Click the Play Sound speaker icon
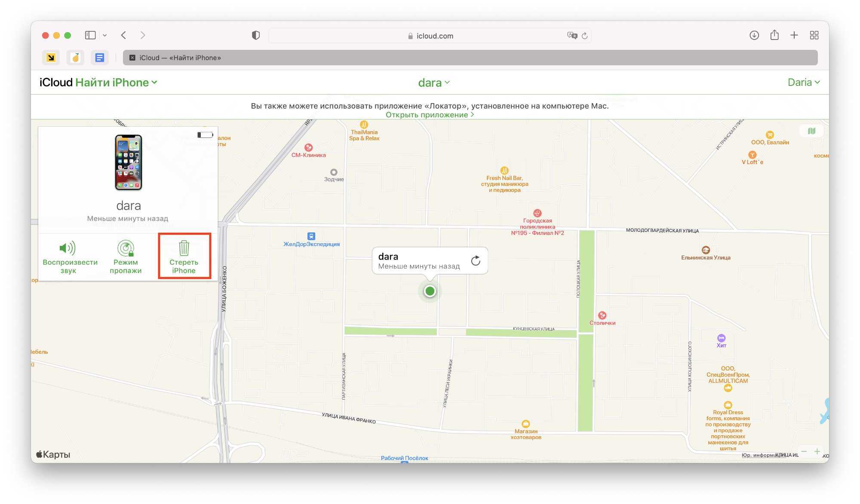 pyautogui.click(x=68, y=248)
